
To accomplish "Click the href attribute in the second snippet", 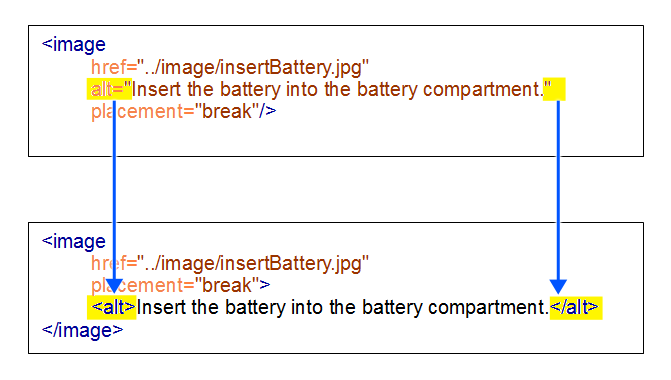I will 230,263.
